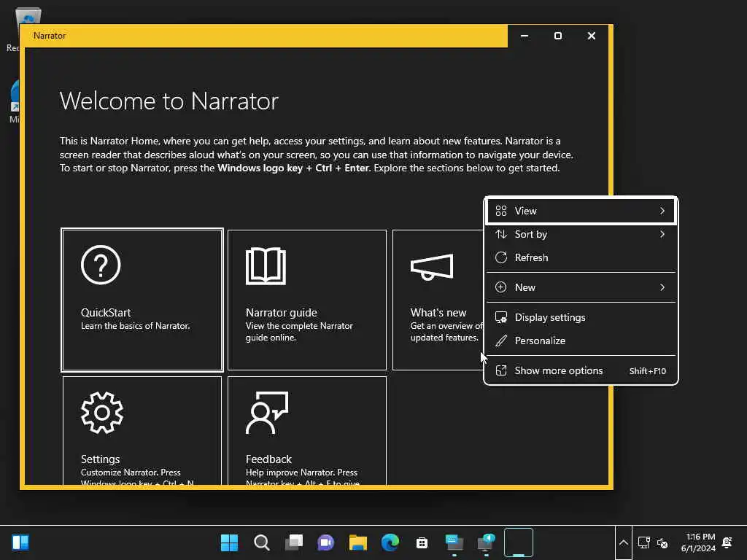This screenshot has height=560, width=747.
Task: Click the Welcome to Narrator heading
Action: tap(169, 101)
